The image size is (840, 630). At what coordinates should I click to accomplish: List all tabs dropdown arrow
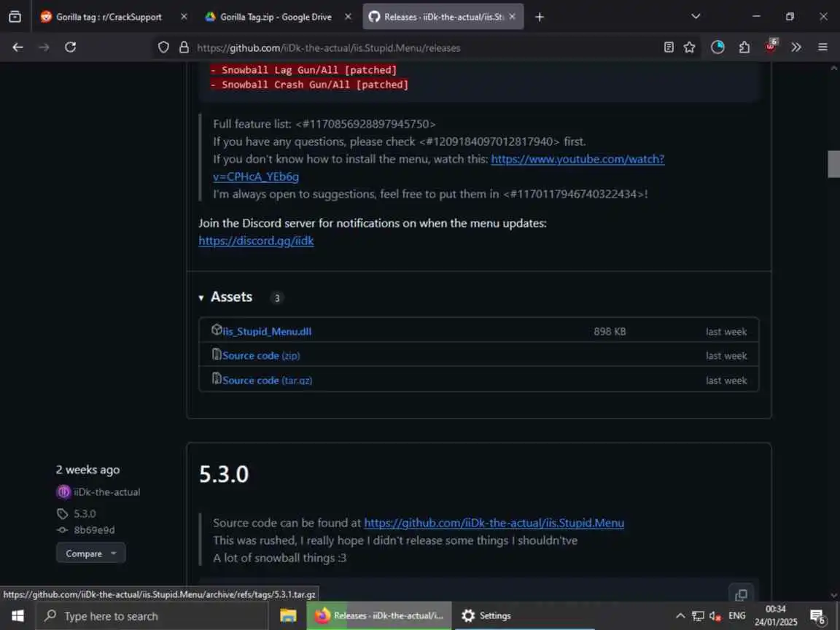696,17
